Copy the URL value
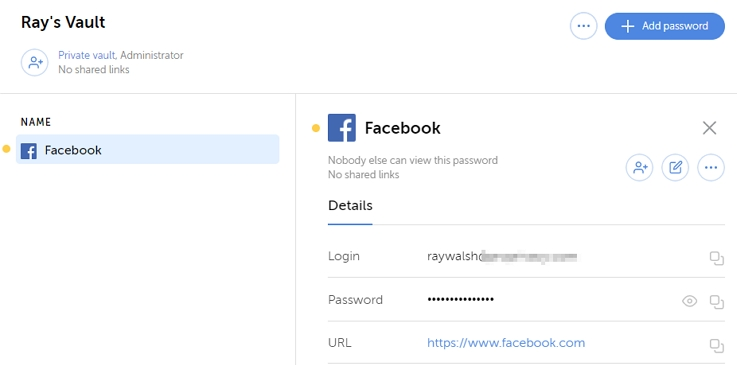Screen dimensions: 737x365 716,345
